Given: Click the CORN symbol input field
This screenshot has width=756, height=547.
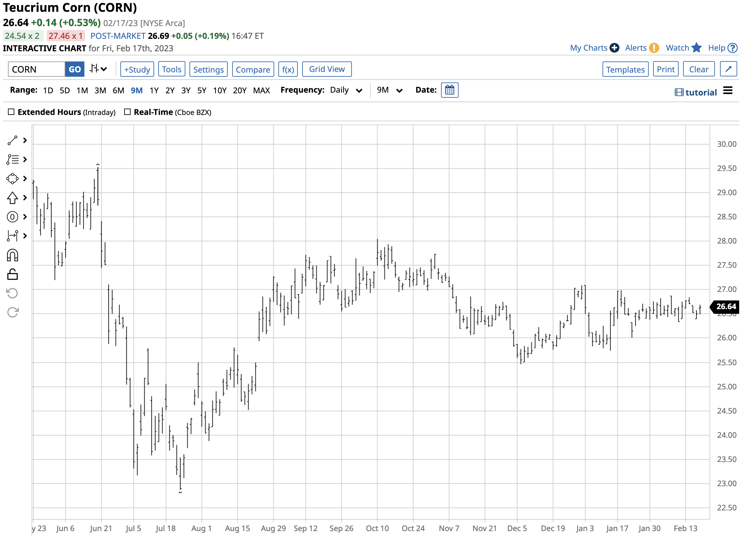Looking at the screenshot, I should tap(37, 69).
